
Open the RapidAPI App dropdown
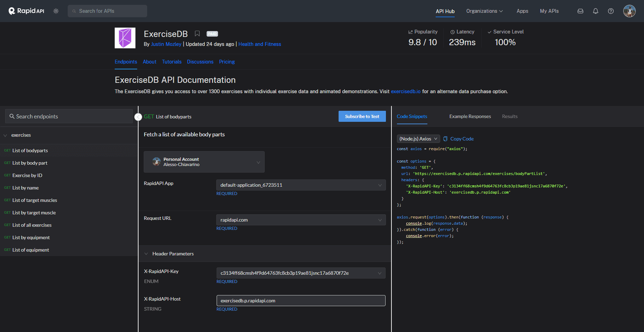coord(301,185)
